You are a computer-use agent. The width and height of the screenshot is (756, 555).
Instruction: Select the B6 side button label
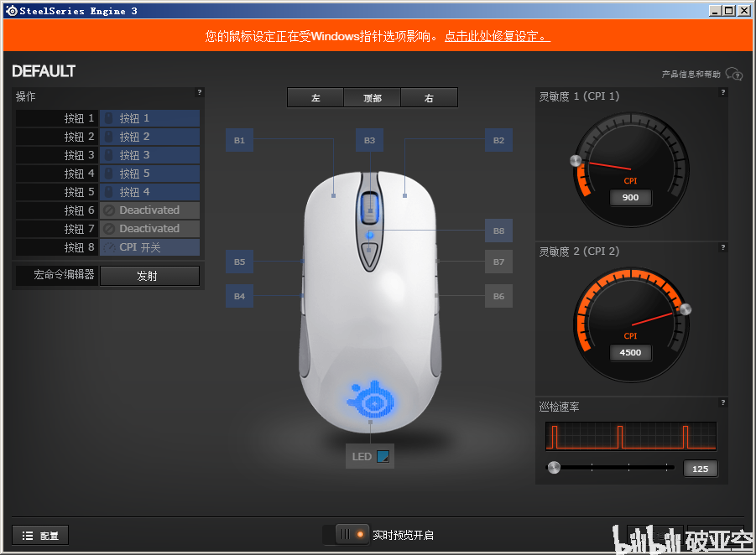click(498, 296)
